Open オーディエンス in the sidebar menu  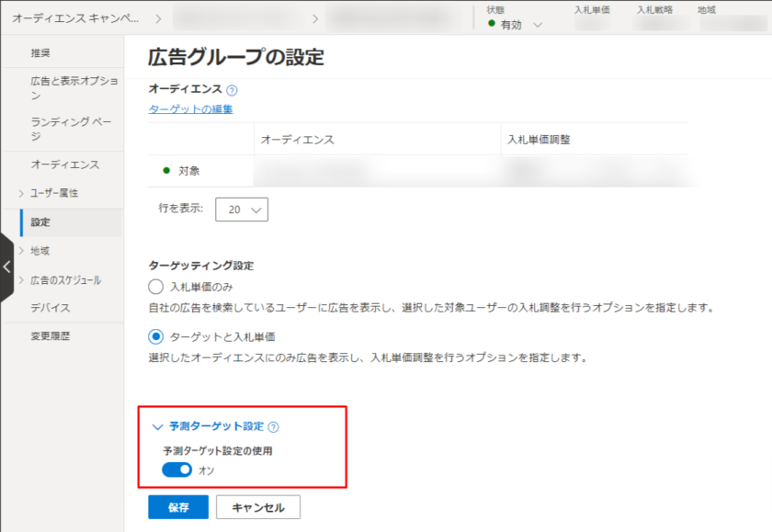tap(64, 164)
